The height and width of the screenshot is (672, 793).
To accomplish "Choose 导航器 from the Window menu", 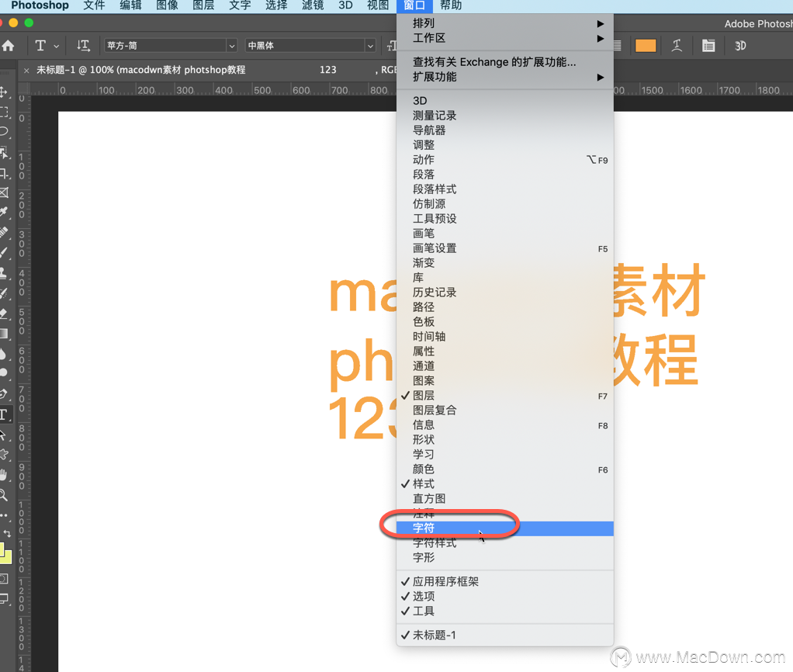I will point(504,130).
